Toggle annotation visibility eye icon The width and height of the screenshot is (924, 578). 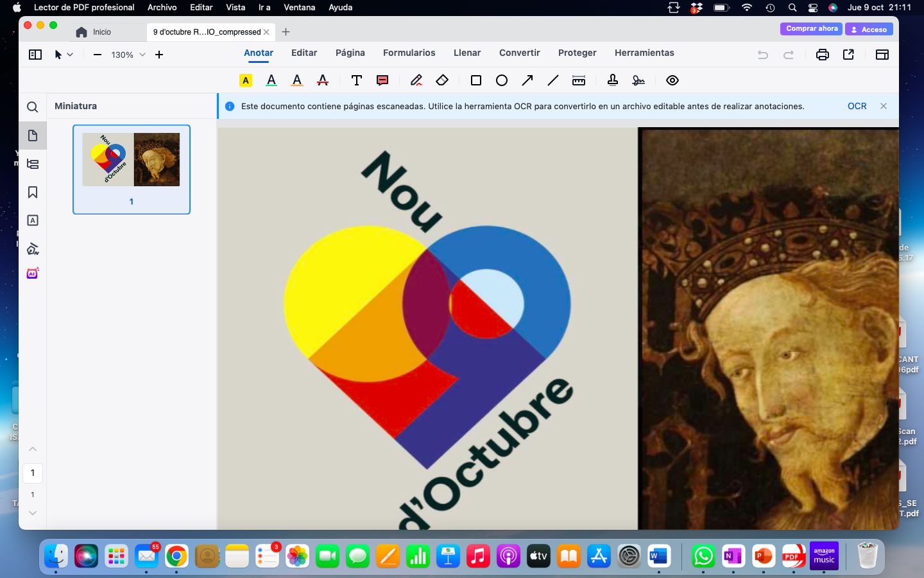click(672, 80)
